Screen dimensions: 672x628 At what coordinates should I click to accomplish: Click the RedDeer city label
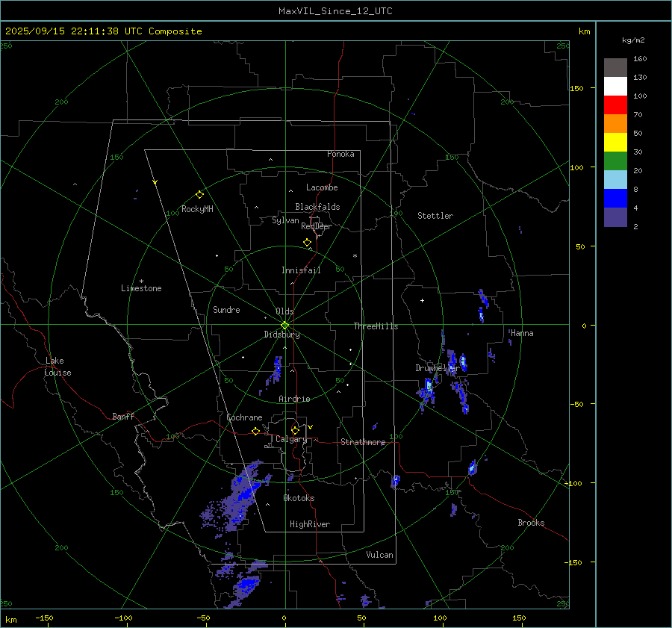(317, 226)
